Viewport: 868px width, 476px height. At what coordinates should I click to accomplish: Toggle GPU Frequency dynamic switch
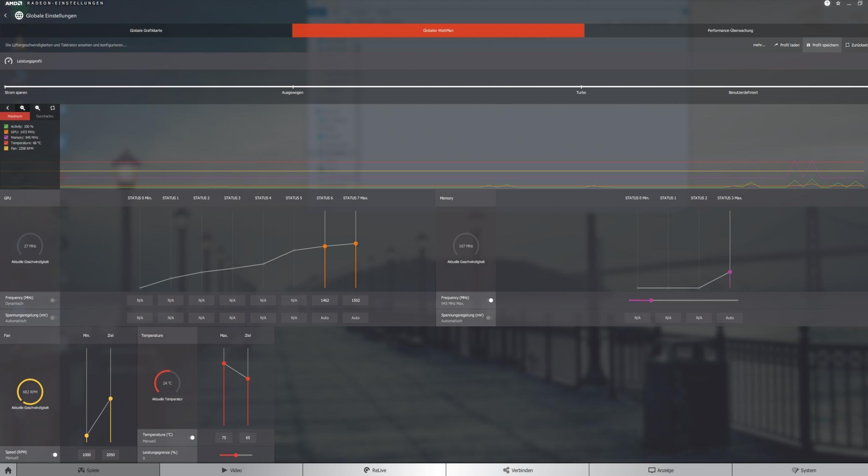(53, 300)
